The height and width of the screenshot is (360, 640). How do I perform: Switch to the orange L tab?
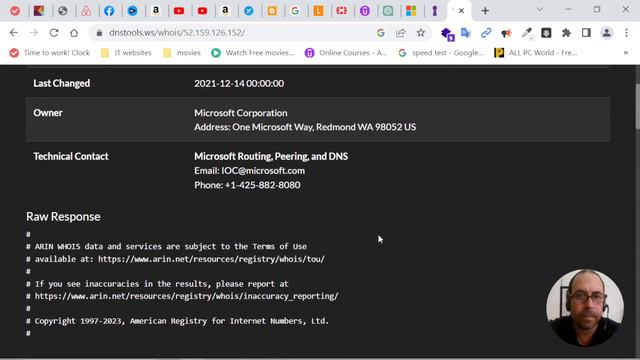click(318, 11)
